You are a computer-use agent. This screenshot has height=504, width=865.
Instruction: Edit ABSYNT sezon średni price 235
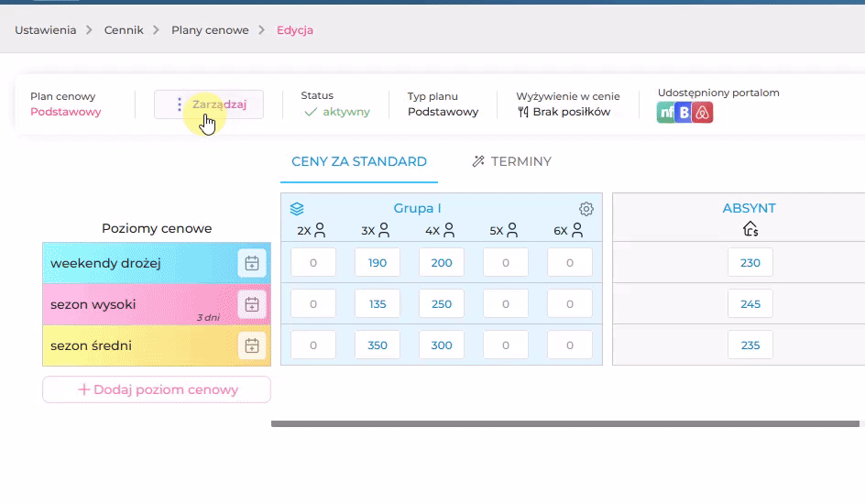tap(750, 345)
